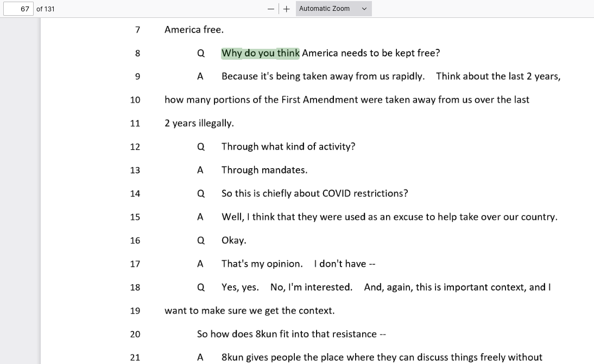594x364 pixels.
Task: Click line number 17
Action: [135, 264]
